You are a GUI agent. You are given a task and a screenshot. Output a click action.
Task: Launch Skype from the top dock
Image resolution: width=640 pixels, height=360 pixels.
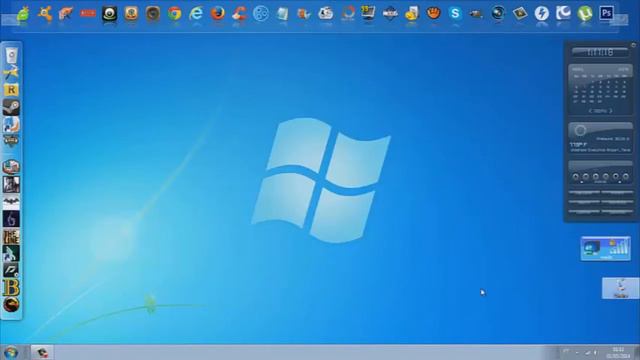[455, 13]
